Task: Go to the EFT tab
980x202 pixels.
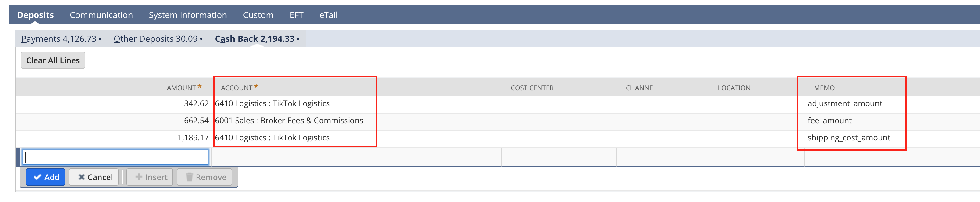Action: 296,15
